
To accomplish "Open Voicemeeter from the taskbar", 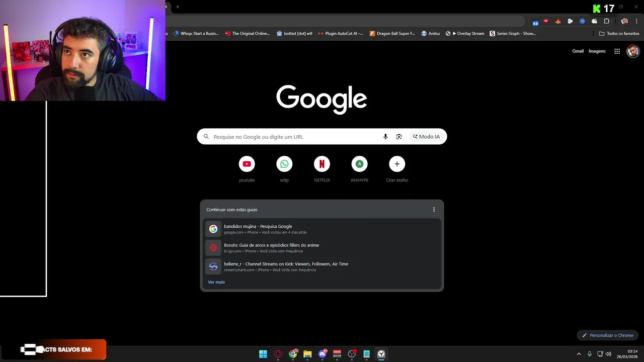I will (x=337, y=354).
